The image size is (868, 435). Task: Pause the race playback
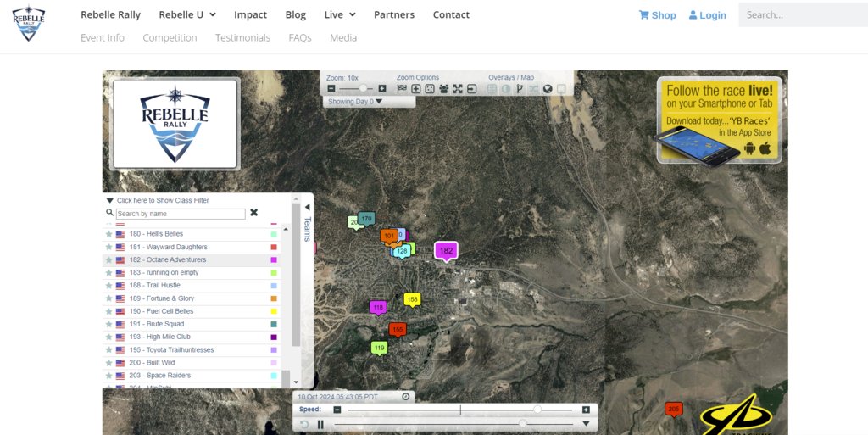tap(320, 425)
